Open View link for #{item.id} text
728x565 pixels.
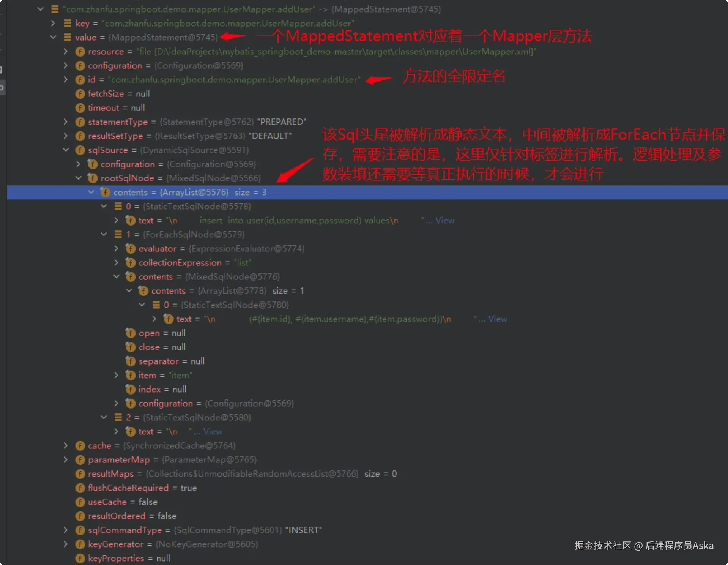tap(497, 319)
